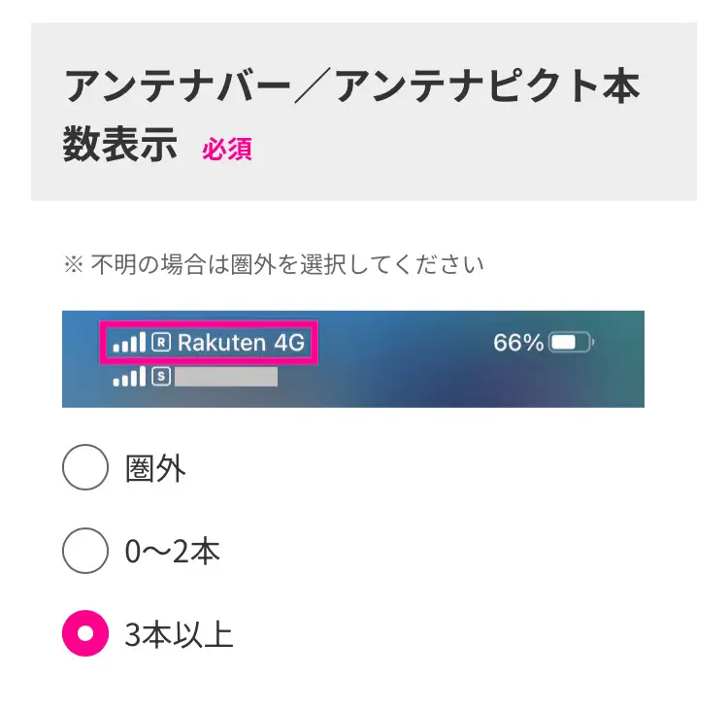The image size is (728, 711).
Task: Click the アンテナバー／アンテナピクト本数表示 heading
Action: tap(351, 115)
